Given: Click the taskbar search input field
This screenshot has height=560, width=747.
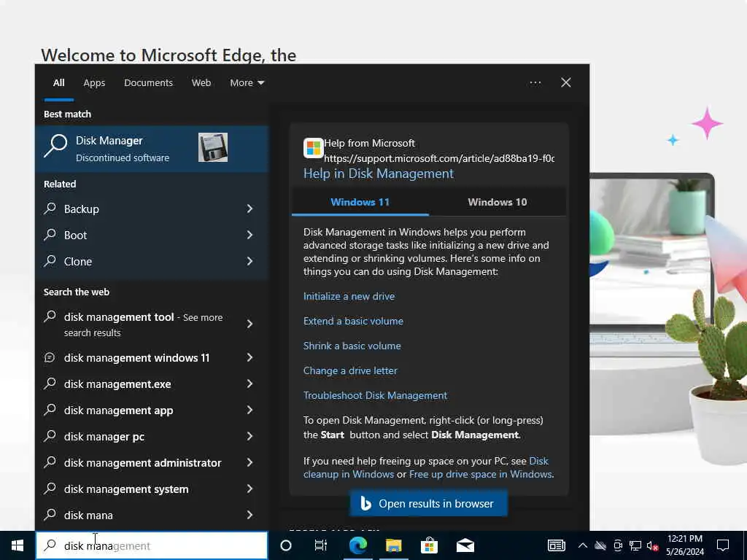Looking at the screenshot, I should coord(152,545).
